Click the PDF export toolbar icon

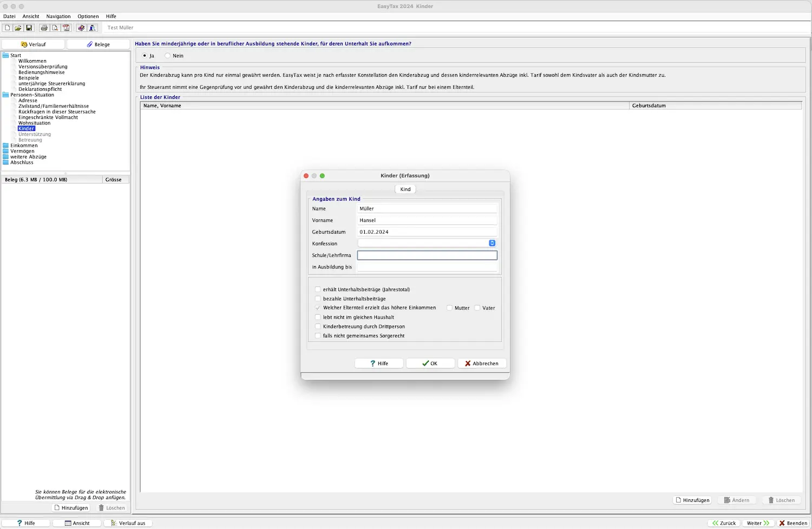tap(66, 28)
